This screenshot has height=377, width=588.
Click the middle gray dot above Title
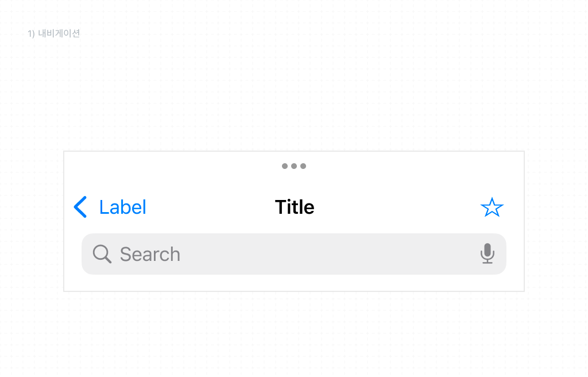pyautogui.click(x=294, y=166)
